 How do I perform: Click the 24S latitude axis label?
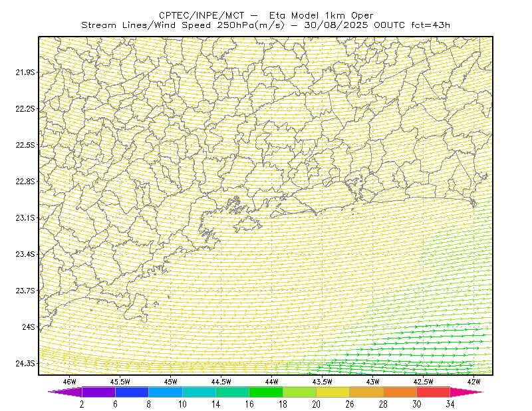29,327
